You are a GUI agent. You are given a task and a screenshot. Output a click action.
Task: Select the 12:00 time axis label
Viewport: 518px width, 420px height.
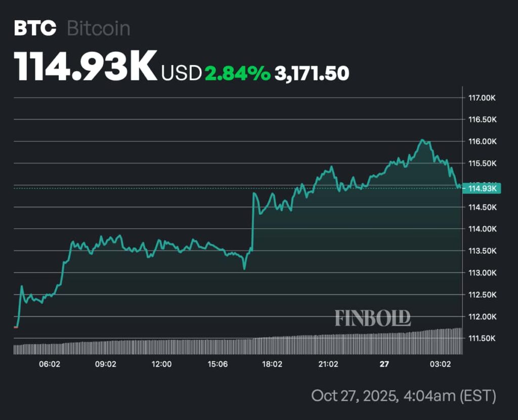coord(161,364)
